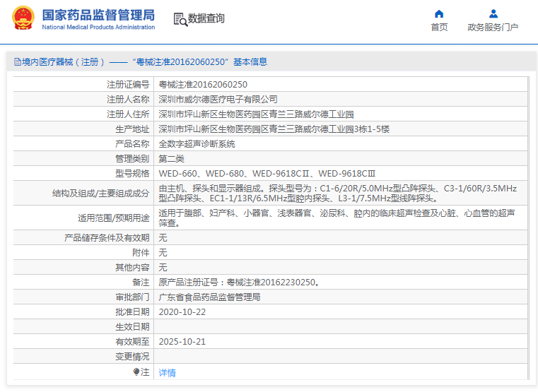
Task: Click the 政务服务门户 user icon
Action: [493, 13]
